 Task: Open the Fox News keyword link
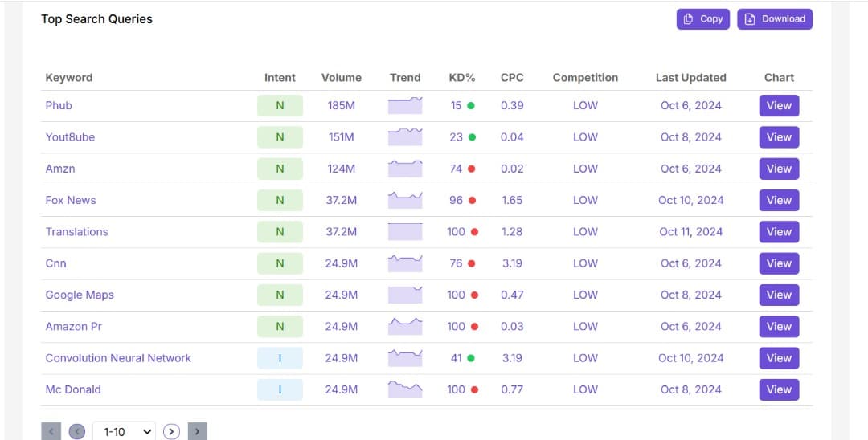71,200
